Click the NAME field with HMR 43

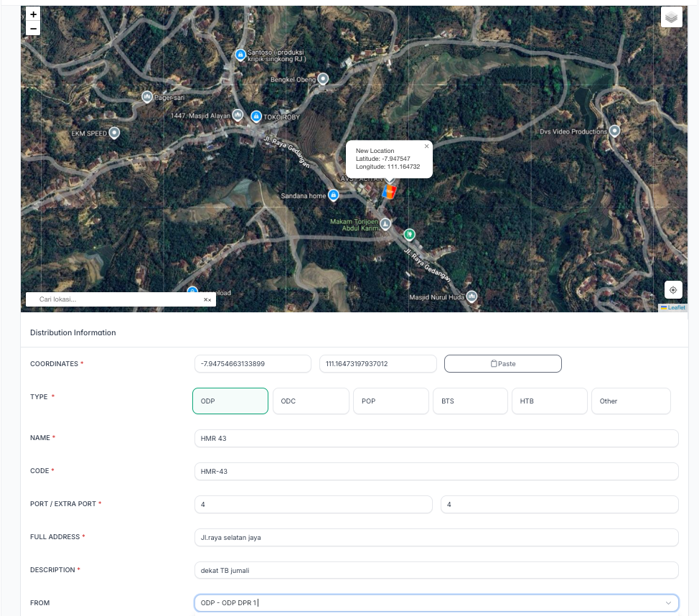436,439
